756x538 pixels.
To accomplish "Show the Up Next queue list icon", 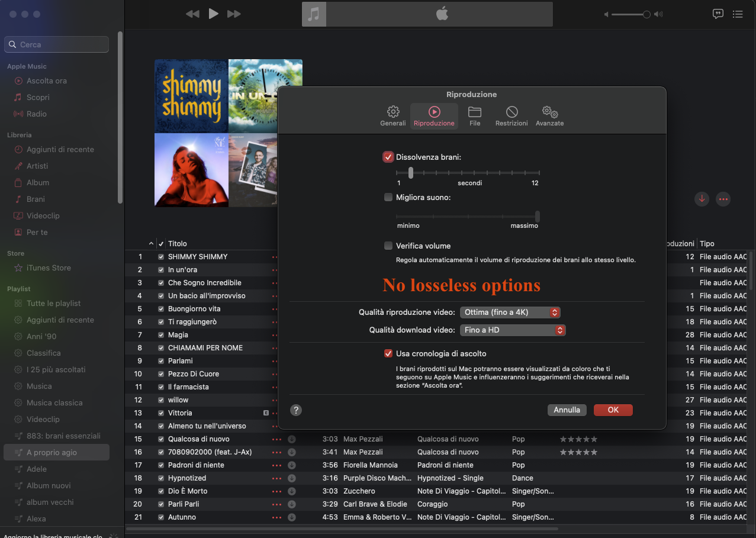I will 738,14.
